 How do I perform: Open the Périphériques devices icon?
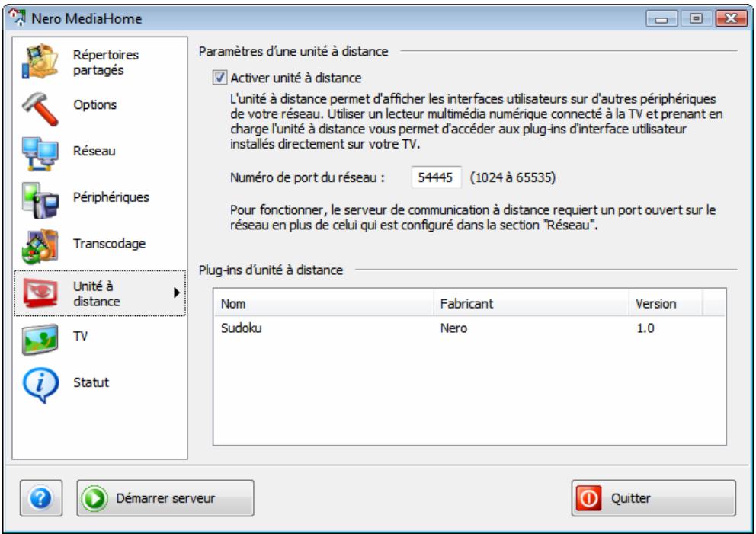coord(40,200)
